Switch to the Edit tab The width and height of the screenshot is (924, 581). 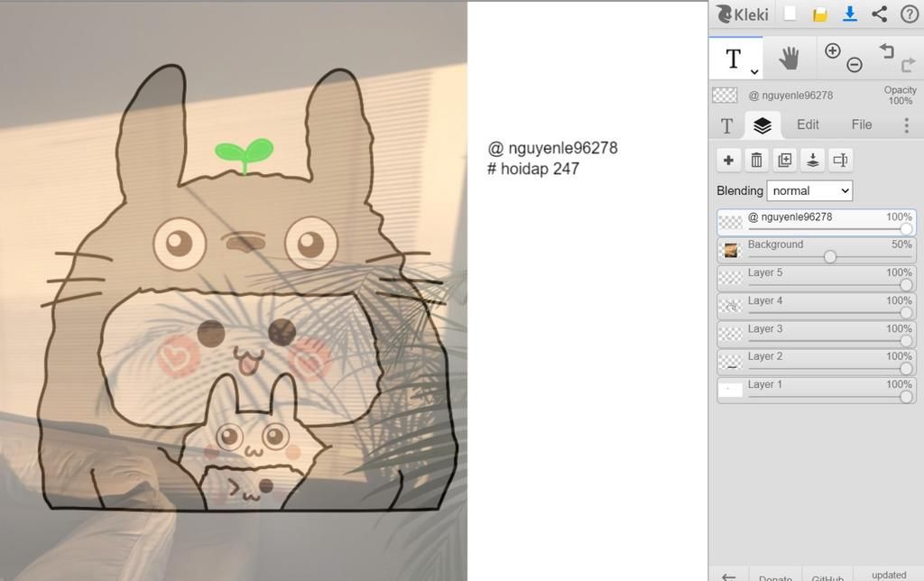(x=808, y=124)
